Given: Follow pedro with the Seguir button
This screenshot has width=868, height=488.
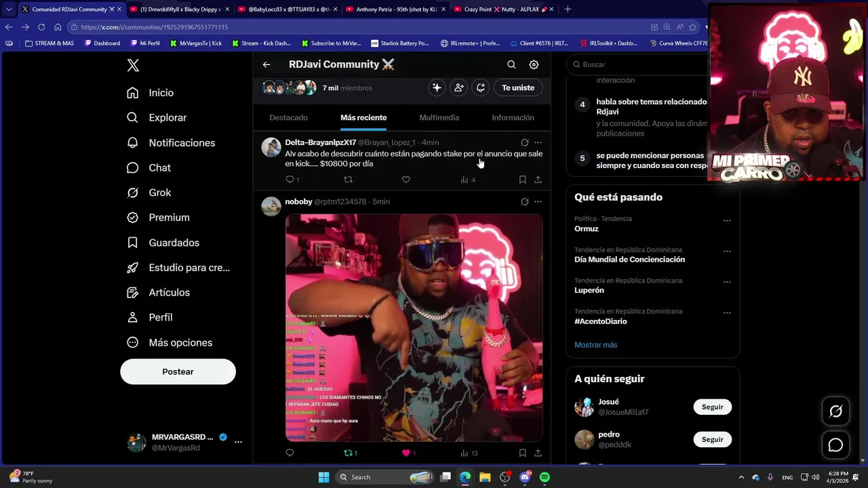Looking at the screenshot, I should tap(712, 440).
